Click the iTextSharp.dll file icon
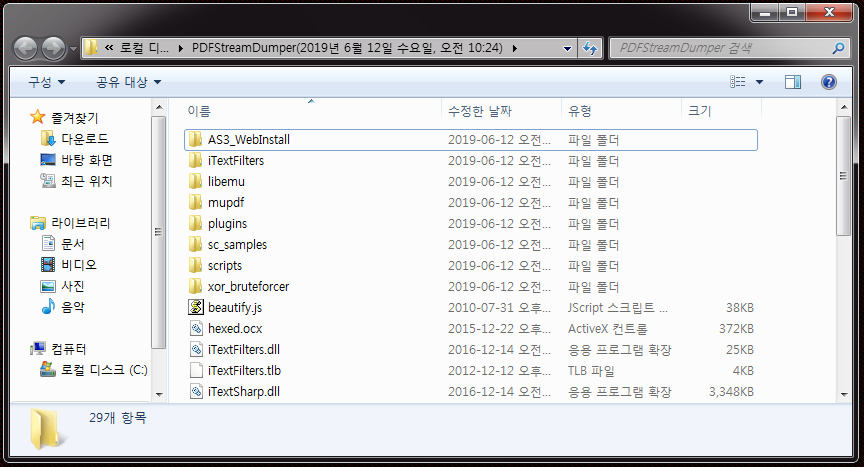Viewport: 864px width, 467px height. (x=196, y=391)
